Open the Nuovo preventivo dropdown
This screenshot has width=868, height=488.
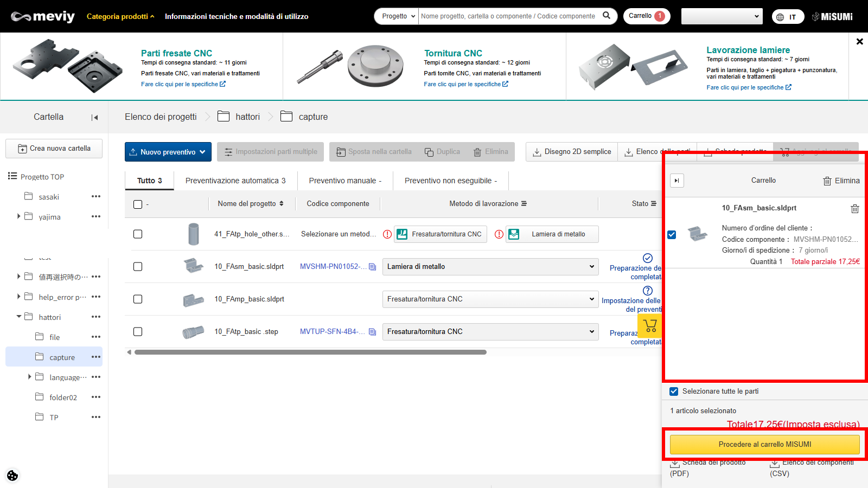pyautogui.click(x=168, y=152)
